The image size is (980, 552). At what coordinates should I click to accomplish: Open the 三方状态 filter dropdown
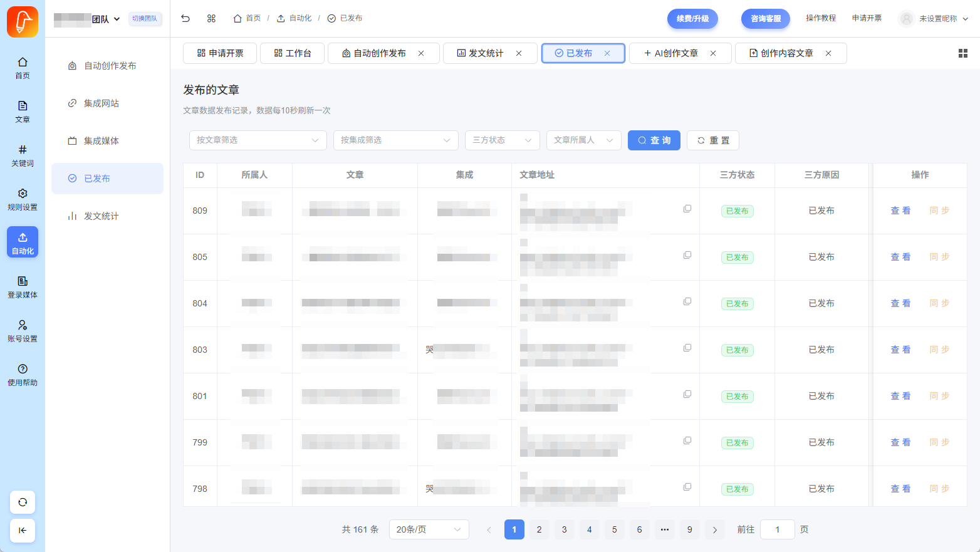[x=502, y=140]
